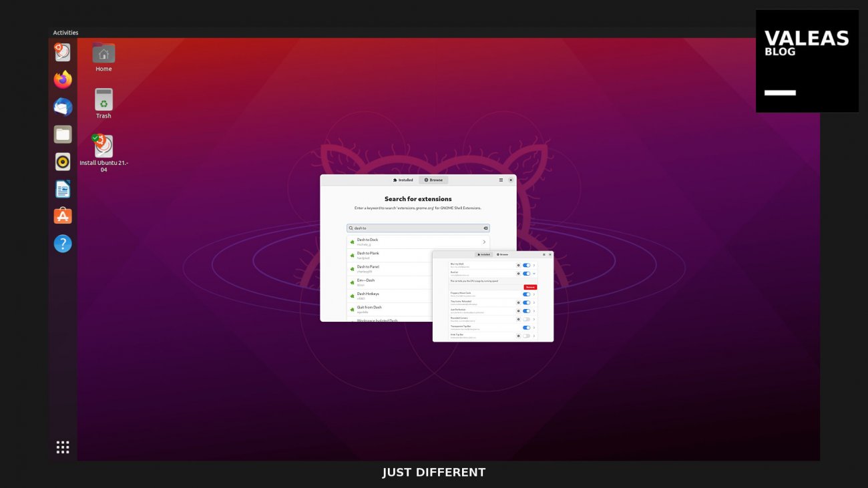Select Browse tab in search window
This screenshot has height=488, width=868.
(433, 180)
